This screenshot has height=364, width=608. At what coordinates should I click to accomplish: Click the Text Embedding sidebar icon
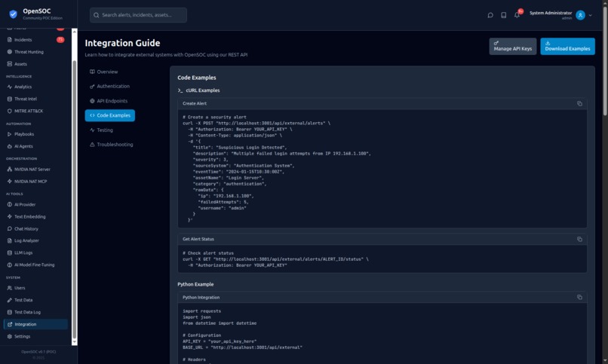(x=9, y=216)
